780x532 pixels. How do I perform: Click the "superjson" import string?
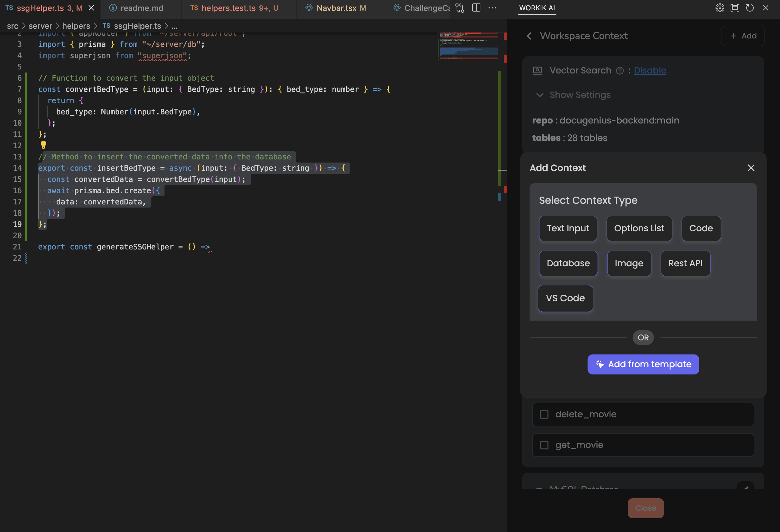click(x=162, y=56)
